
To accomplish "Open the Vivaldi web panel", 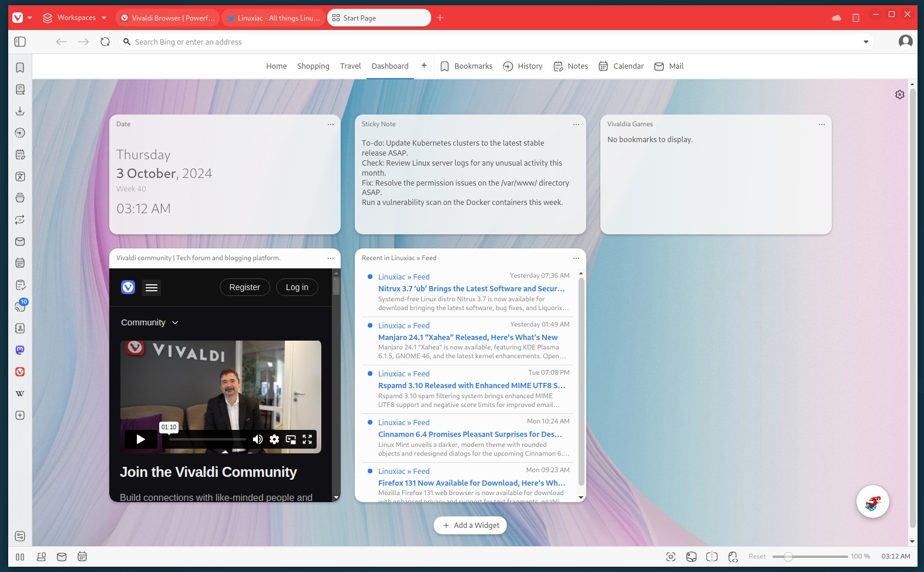I will pos(20,372).
